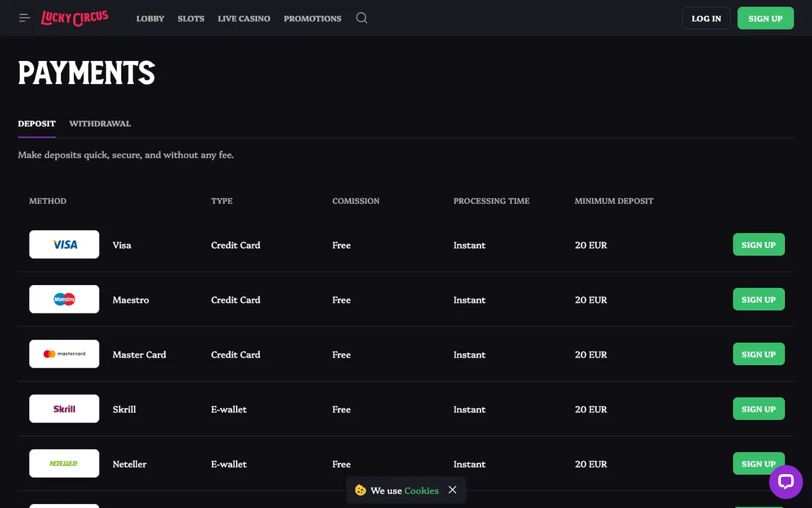Select the Neteller method name

click(x=129, y=465)
